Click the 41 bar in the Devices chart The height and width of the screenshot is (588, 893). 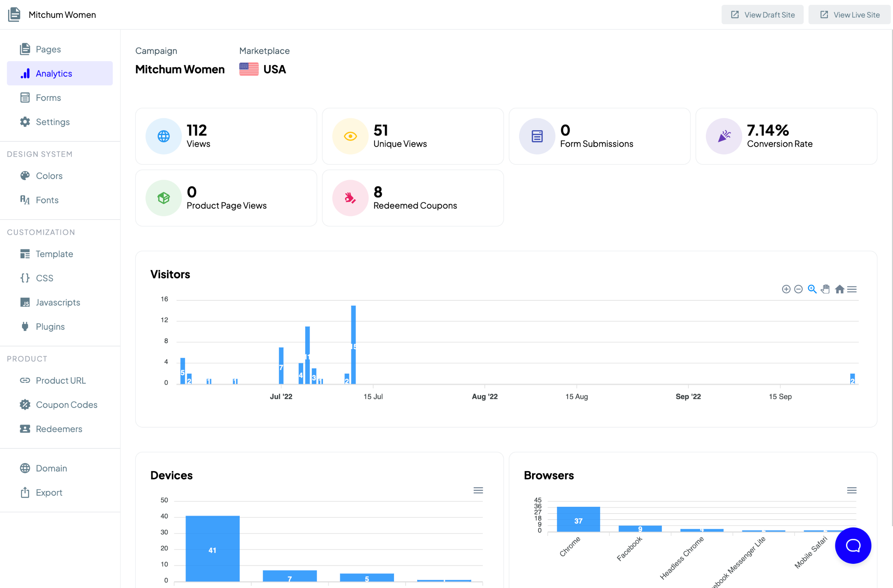point(212,548)
